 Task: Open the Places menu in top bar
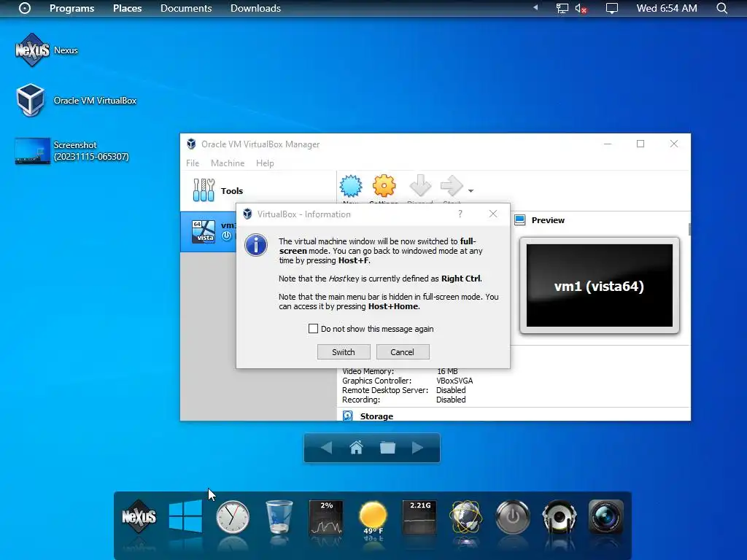point(127,8)
